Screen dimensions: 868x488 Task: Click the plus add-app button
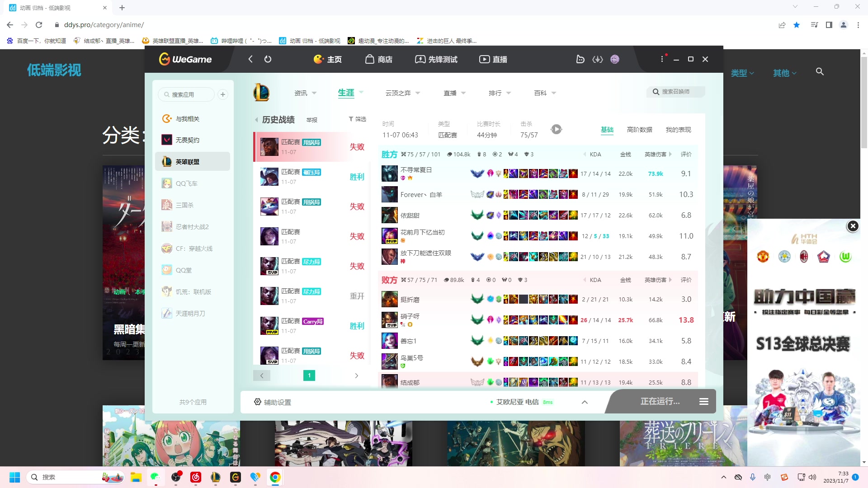pos(223,94)
